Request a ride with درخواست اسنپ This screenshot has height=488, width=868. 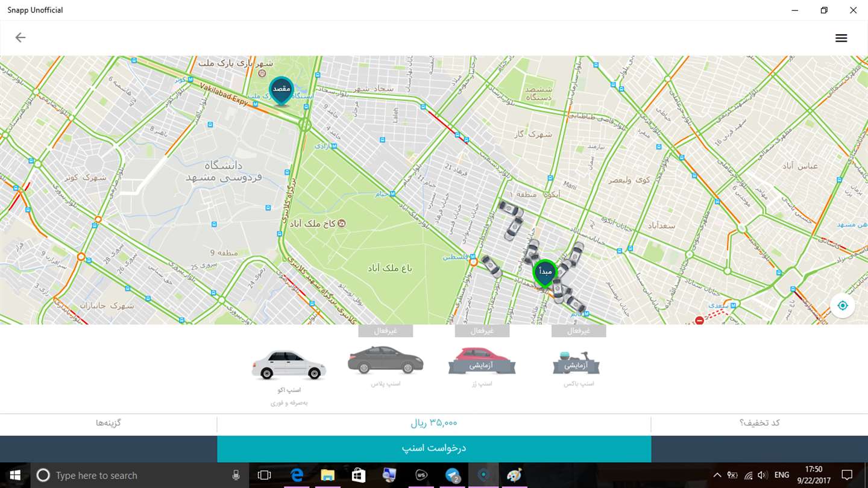[x=434, y=449]
